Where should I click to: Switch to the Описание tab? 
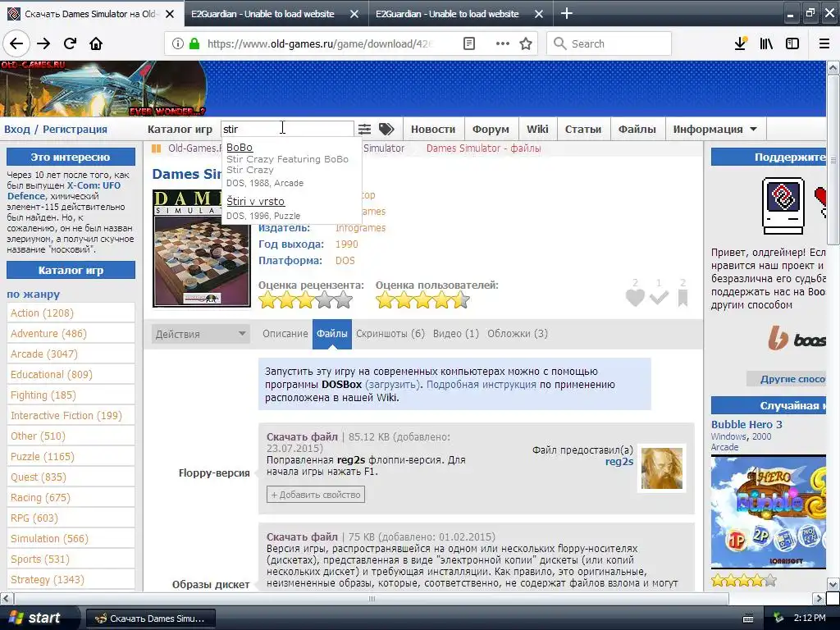click(285, 333)
